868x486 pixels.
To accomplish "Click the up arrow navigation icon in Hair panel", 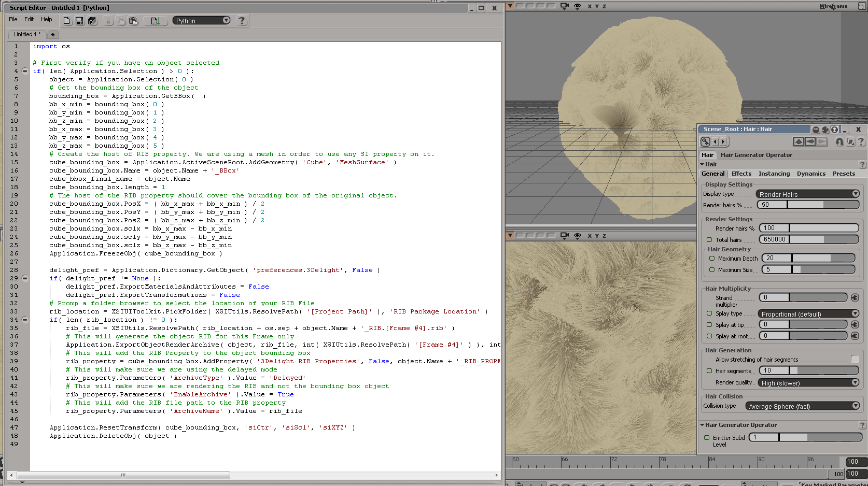I will [x=799, y=141].
